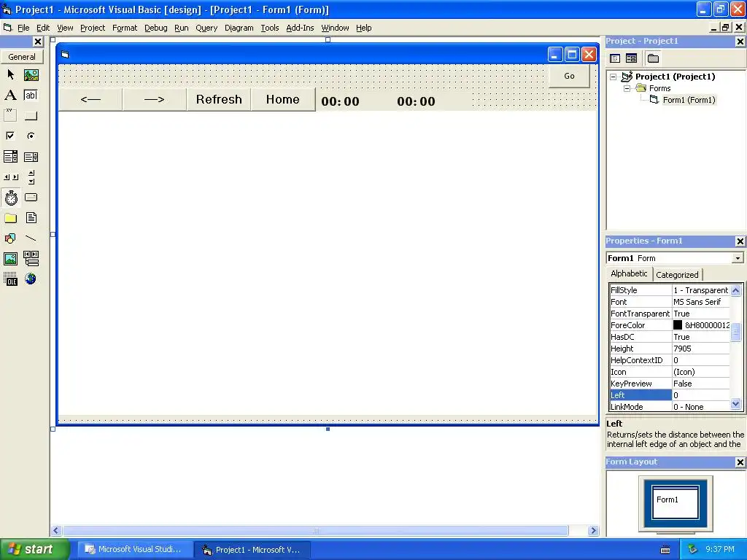Select the Line control tool
This screenshot has height=560, width=747.
(x=31, y=238)
